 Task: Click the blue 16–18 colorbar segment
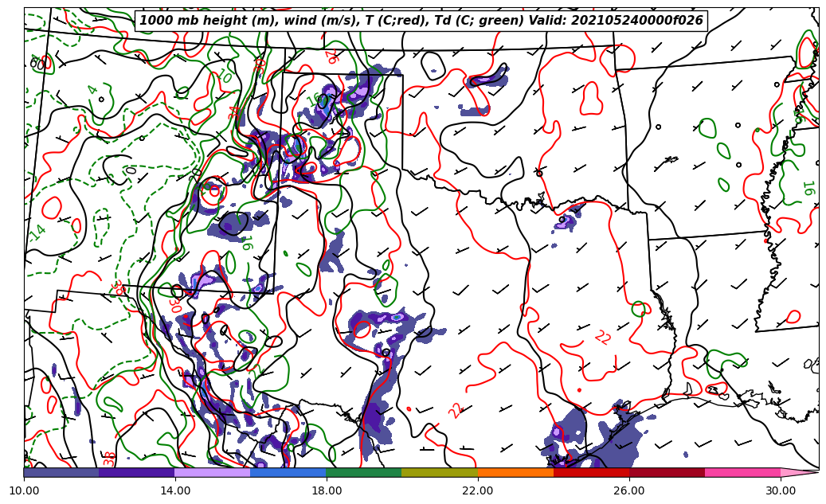pyautogui.click(x=288, y=472)
